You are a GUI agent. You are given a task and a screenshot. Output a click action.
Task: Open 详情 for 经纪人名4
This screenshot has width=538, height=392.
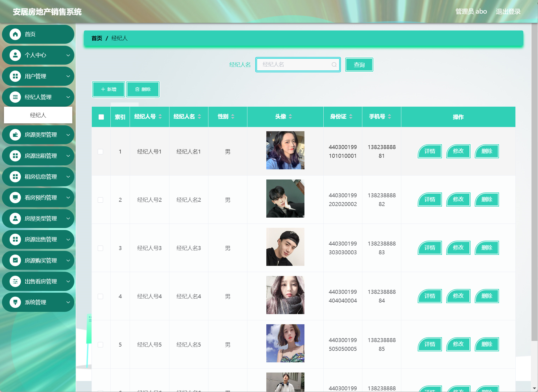pos(430,296)
